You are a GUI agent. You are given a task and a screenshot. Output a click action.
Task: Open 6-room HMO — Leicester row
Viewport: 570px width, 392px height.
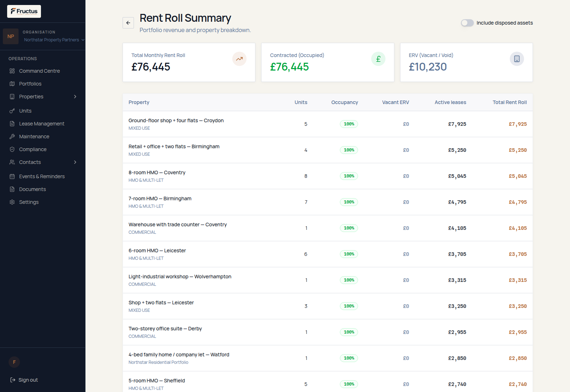point(328,254)
